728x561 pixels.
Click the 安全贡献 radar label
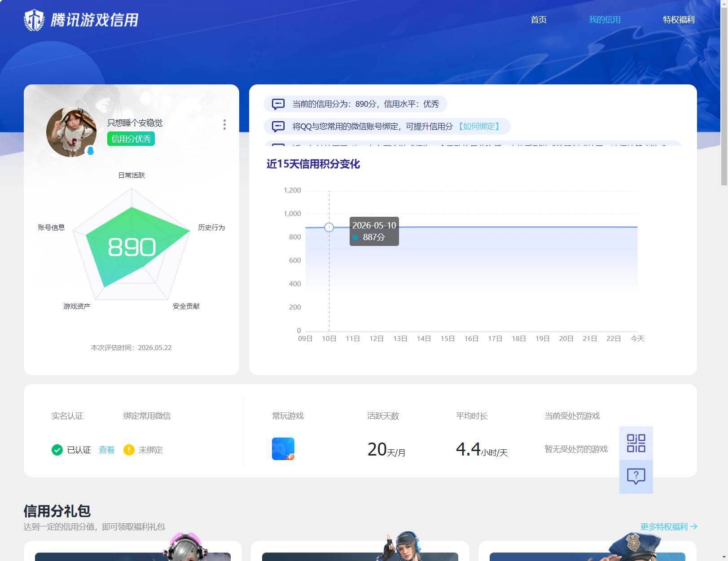(186, 306)
